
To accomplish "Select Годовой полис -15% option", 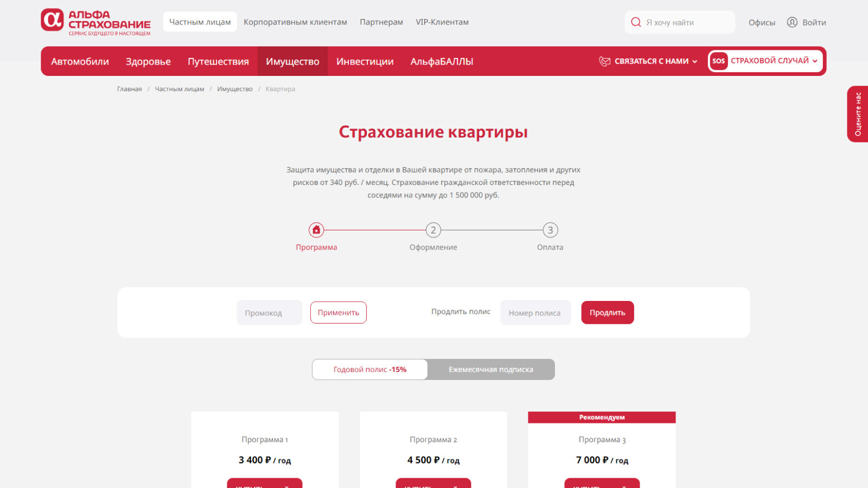I will tap(370, 369).
